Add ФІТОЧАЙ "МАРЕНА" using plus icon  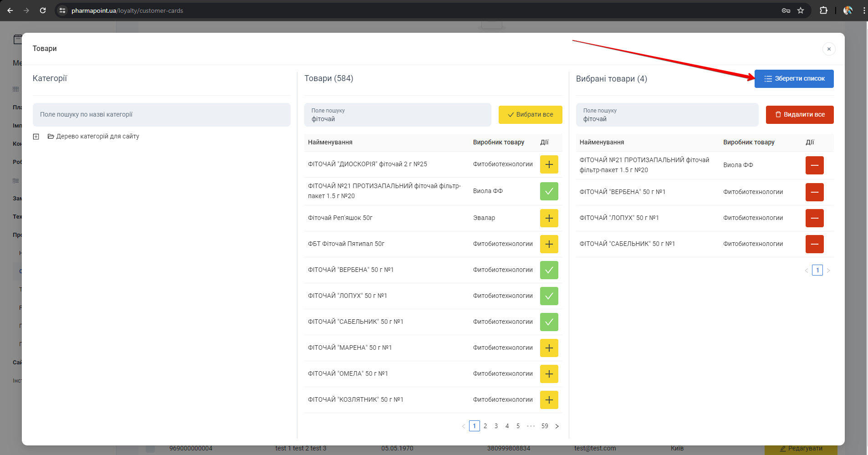click(549, 348)
